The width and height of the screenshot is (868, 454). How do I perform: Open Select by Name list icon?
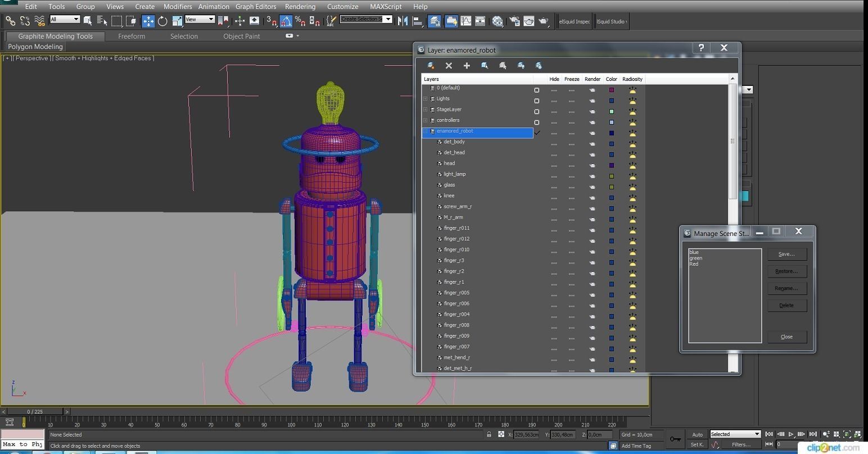click(102, 21)
